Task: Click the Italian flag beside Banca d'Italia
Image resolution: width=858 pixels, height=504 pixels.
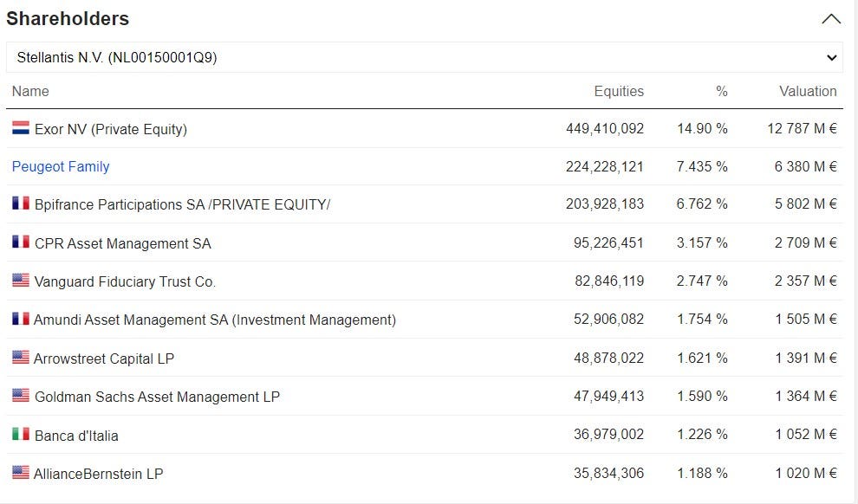Action: point(21,434)
